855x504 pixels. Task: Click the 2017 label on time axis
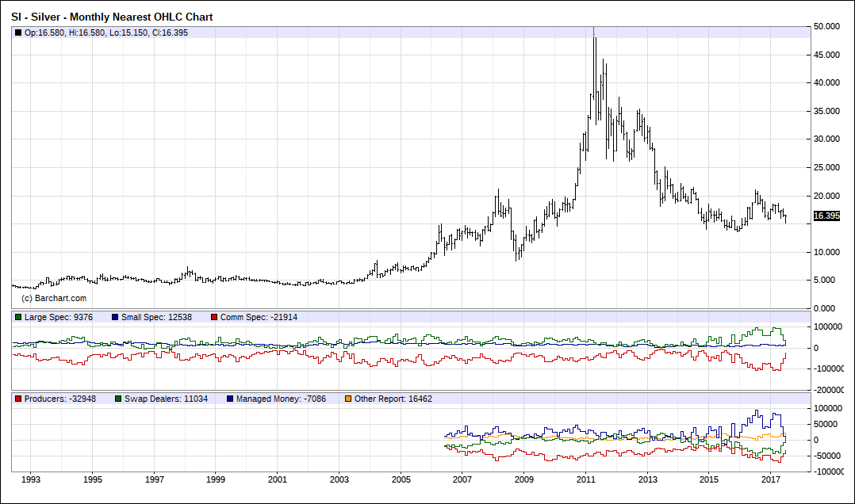771,480
